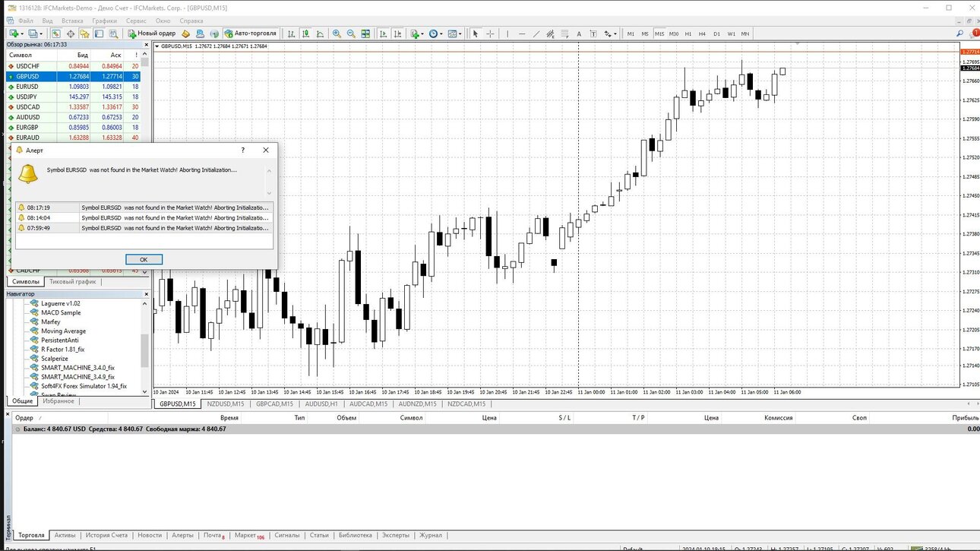Click the help question mark in Алерт dialog

[x=243, y=150]
